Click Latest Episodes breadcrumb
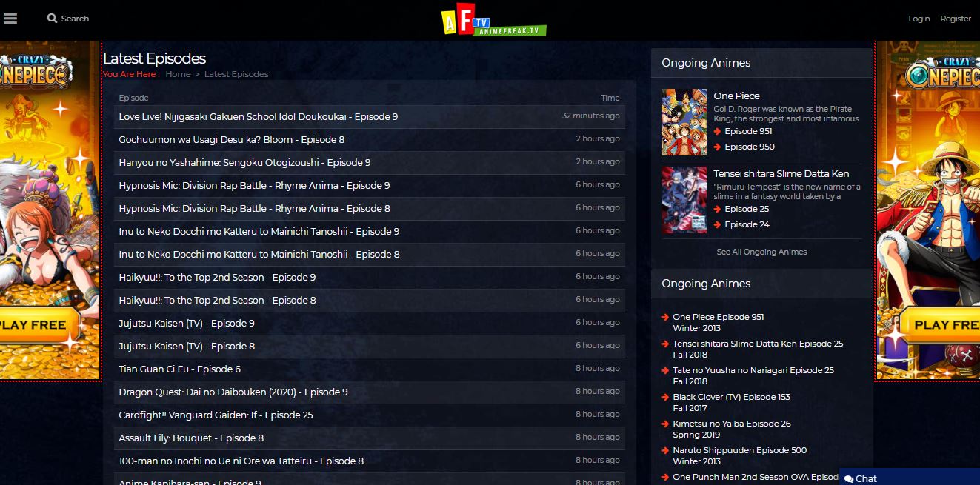The image size is (980, 485). [x=236, y=74]
